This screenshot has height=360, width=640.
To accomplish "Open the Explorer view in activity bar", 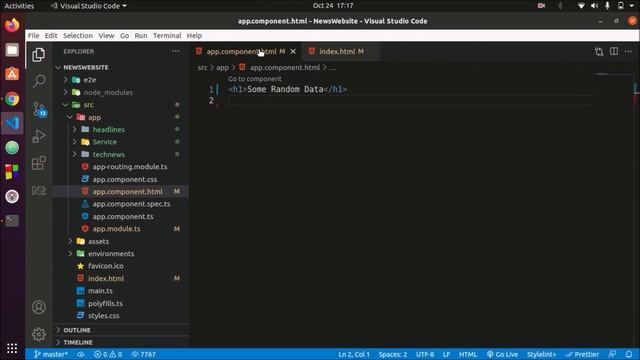I will (39, 55).
